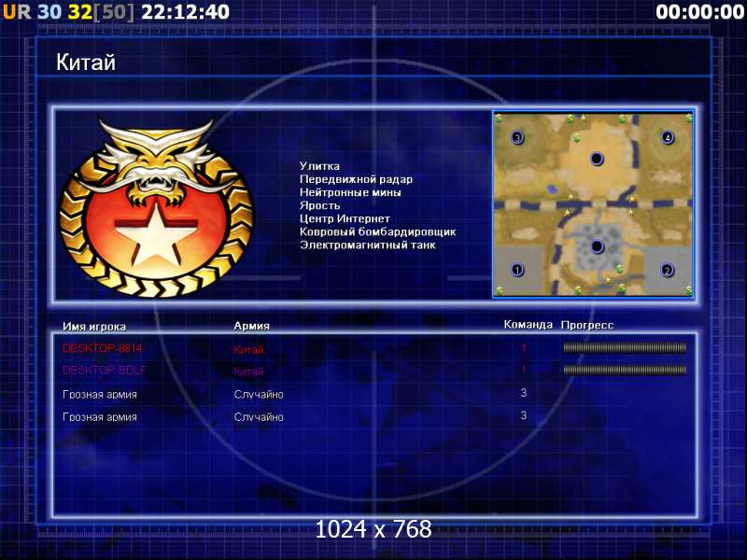The height and width of the screenshot is (560, 747).
Task: Click the dollar supply icon in the map's bottom-left corner
Action: tap(499, 290)
